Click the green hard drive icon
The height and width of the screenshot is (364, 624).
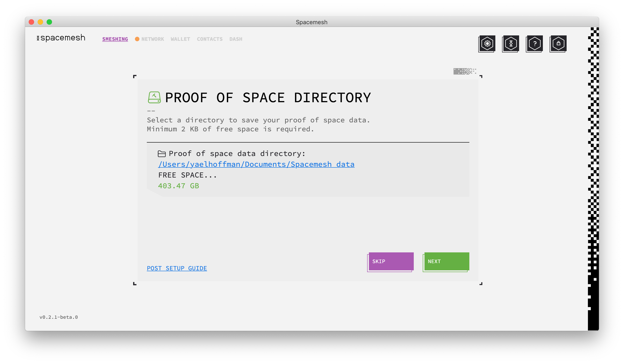[154, 97]
